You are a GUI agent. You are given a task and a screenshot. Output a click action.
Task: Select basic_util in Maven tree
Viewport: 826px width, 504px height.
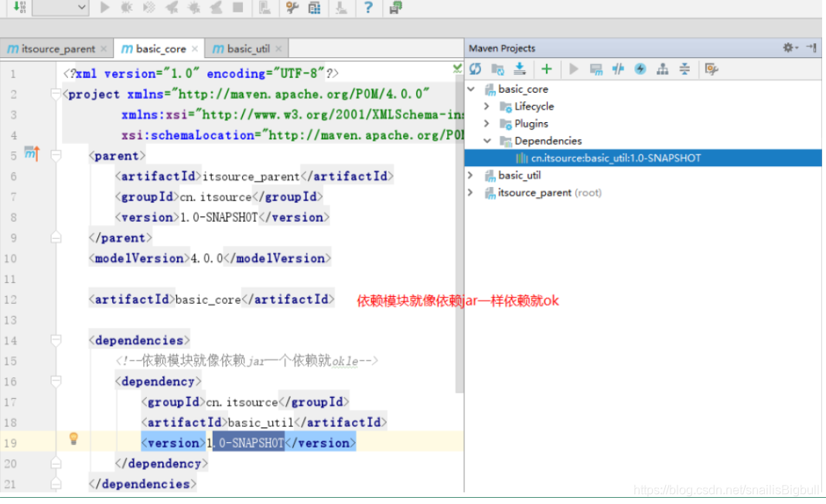(520, 175)
